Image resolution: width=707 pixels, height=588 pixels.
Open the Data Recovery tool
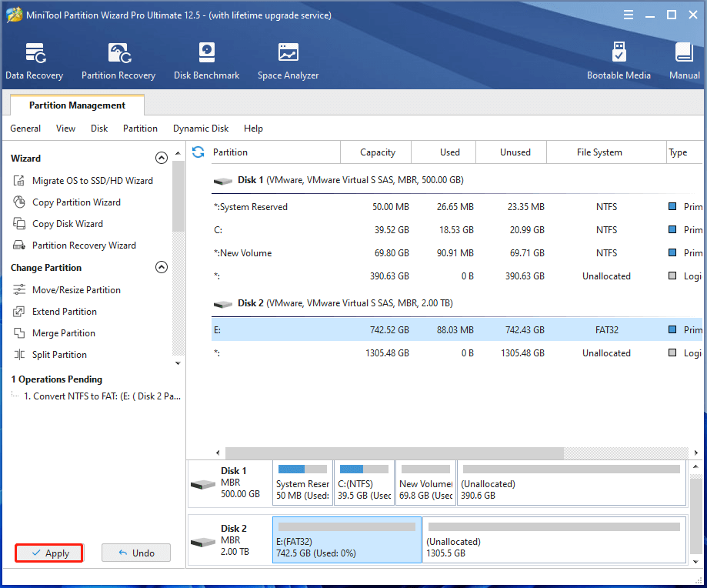pyautogui.click(x=35, y=62)
